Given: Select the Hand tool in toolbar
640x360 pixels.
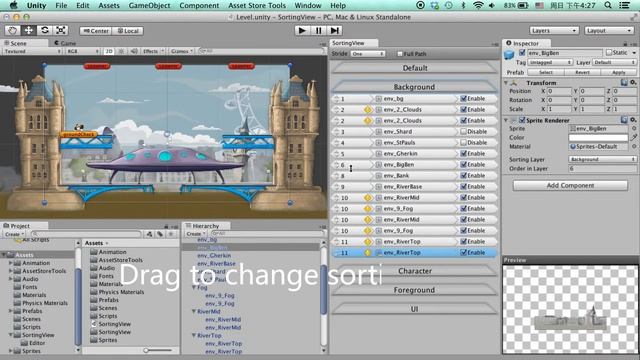Looking at the screenshot, I should [x=13, y=31].
